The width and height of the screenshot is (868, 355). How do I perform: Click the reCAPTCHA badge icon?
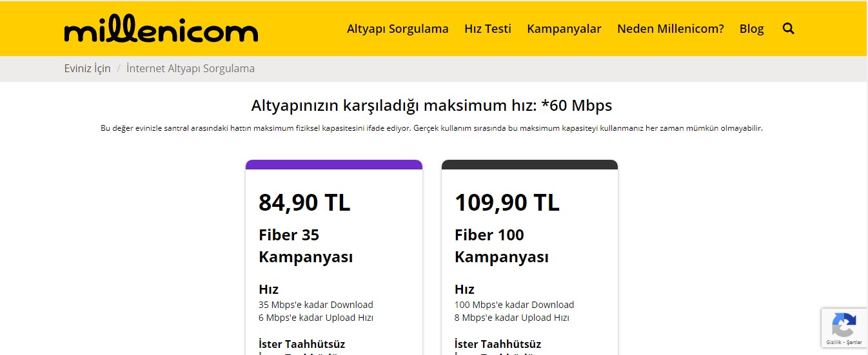844,324
